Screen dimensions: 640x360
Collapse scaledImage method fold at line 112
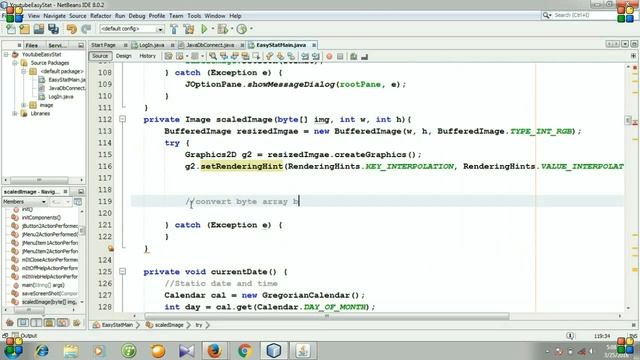coord(122,119)
